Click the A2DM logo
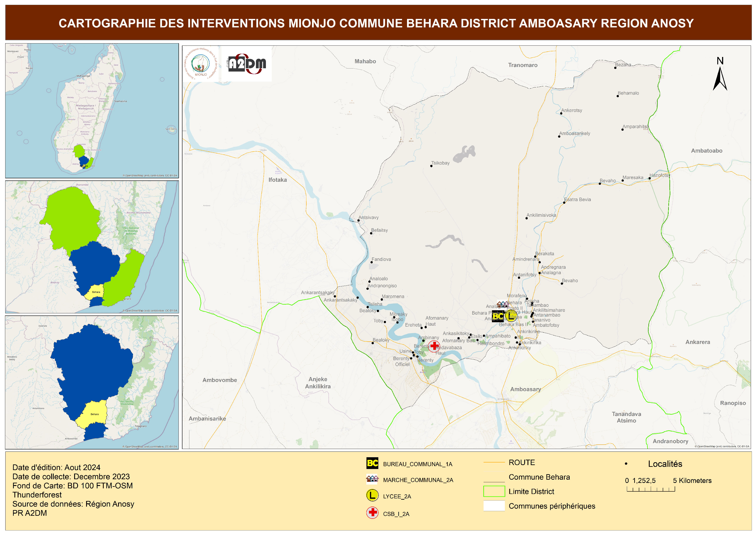 (247, 64)
